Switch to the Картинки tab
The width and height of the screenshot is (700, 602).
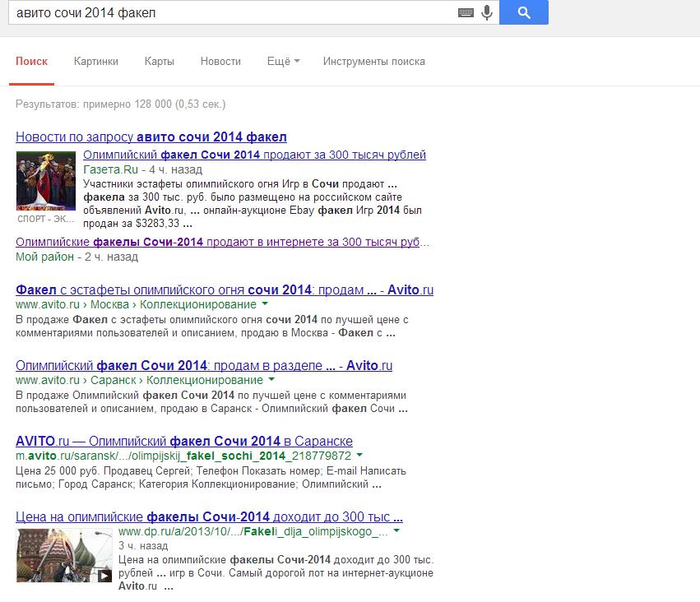pyautogui.click(x=95, y=61)
